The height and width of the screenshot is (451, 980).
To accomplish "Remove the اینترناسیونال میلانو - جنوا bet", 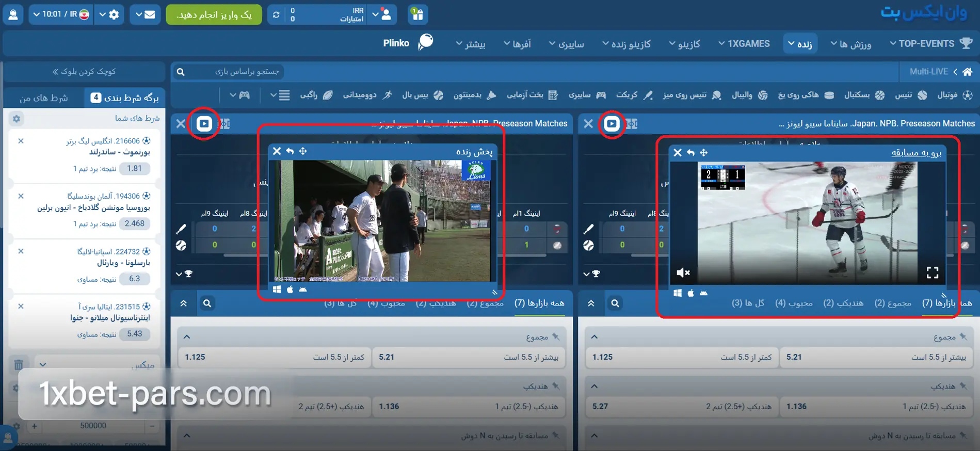I will point(21,307).
